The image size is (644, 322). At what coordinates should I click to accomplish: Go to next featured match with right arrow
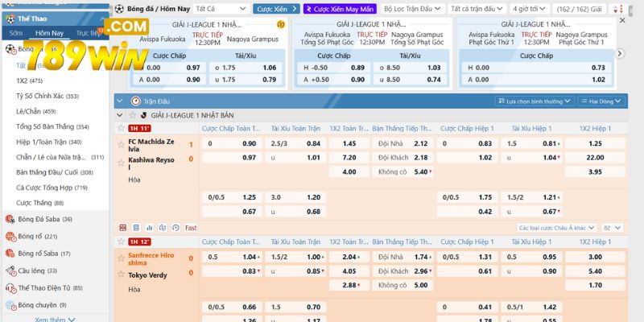point(620,53)
